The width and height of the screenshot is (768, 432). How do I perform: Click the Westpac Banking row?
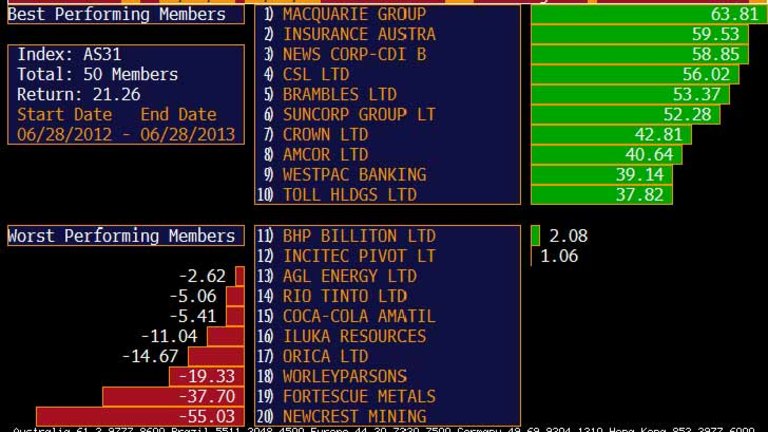coord(354,174)
